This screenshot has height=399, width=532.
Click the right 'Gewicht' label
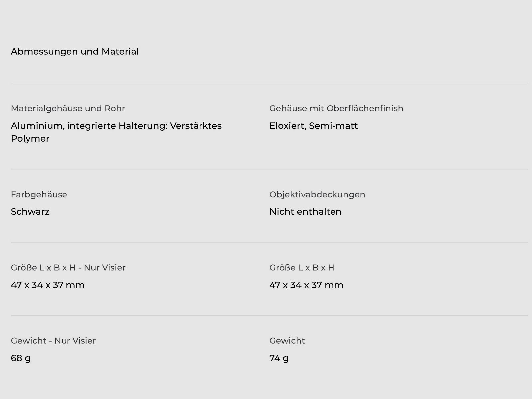(287, 341)
